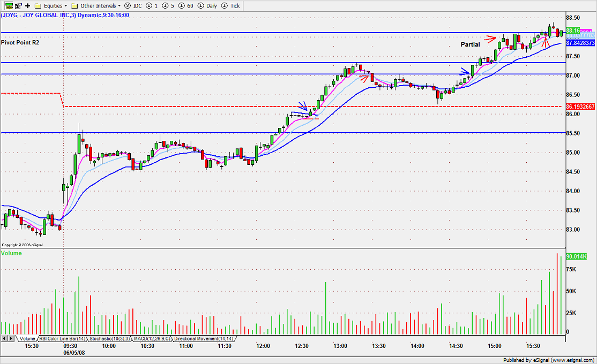Click the 85.50 price axis label

pyautogui.click(x=573, y=133)
